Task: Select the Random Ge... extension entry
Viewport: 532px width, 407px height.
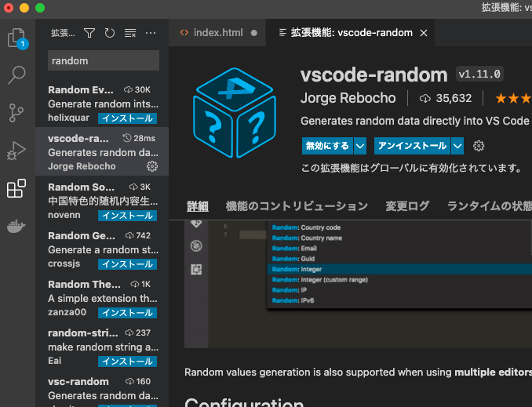Action: point(102,249)
